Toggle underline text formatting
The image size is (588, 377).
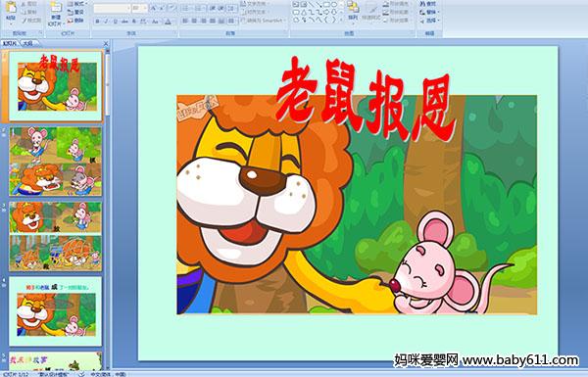(x=115, y=22)
